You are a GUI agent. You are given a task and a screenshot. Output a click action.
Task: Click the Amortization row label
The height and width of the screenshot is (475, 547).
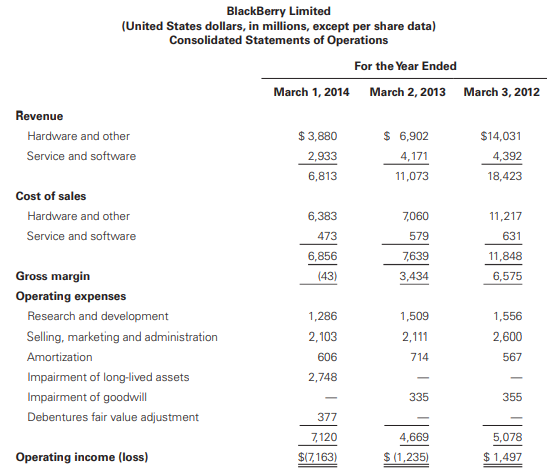pyautogui.click(x=60, y=357)
